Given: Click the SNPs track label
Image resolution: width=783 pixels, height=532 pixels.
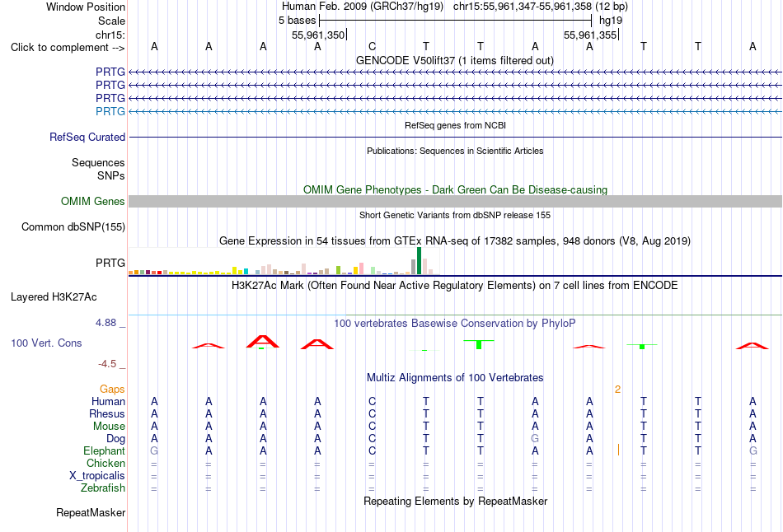Looking at the screenshot, I should [111, 175].
